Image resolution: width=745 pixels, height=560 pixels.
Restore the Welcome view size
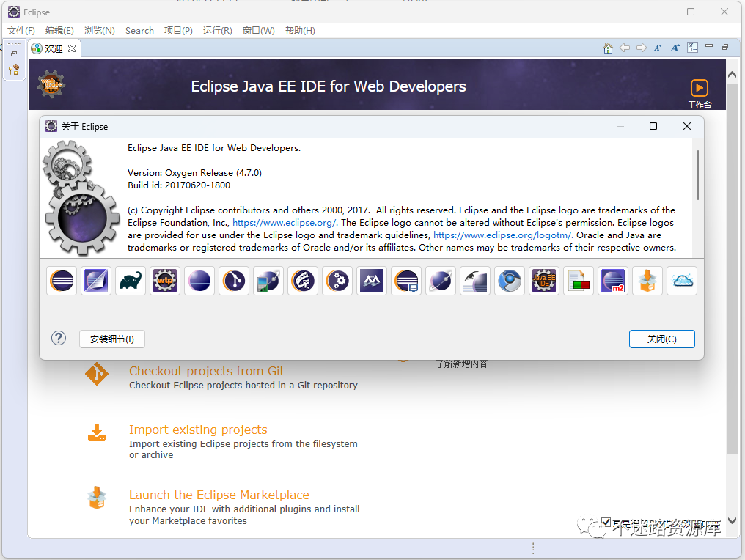pos(725,47)
